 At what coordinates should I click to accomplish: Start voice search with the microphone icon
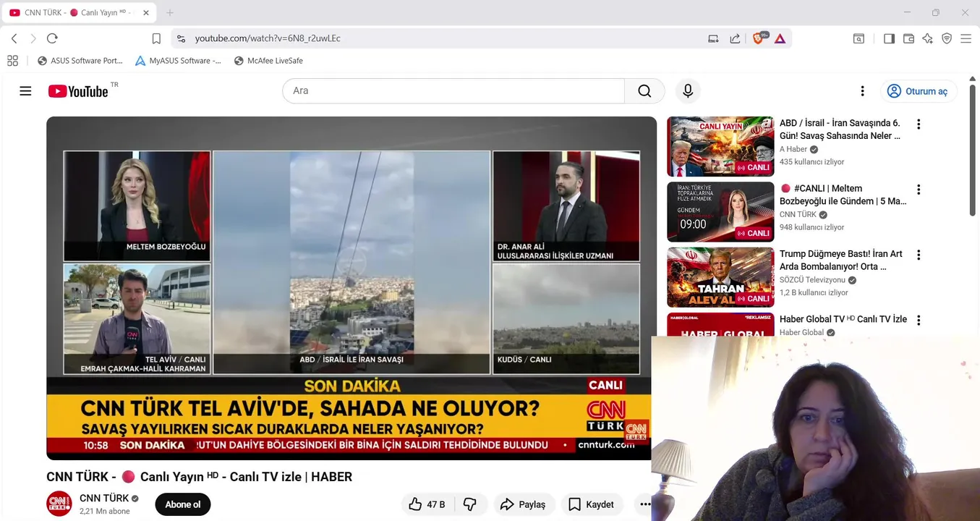coord(688,91)
